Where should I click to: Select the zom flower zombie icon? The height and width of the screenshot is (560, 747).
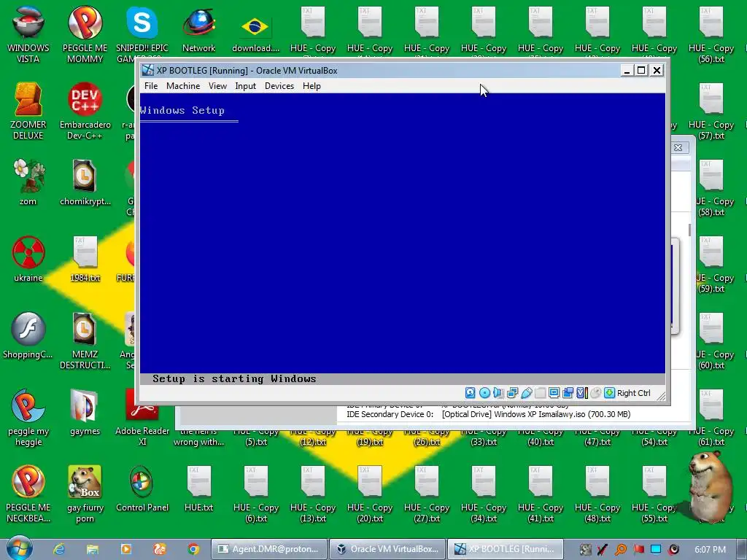pos(28,182)
